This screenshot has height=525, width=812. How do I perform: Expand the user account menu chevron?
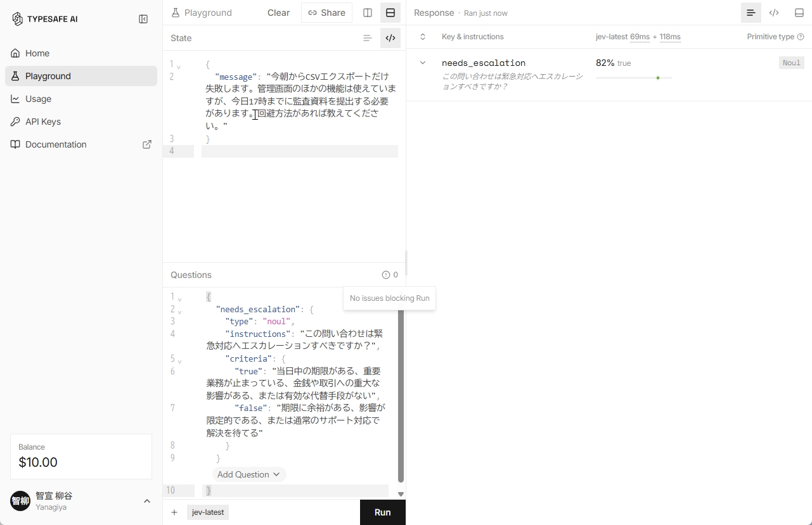point(147,501)
